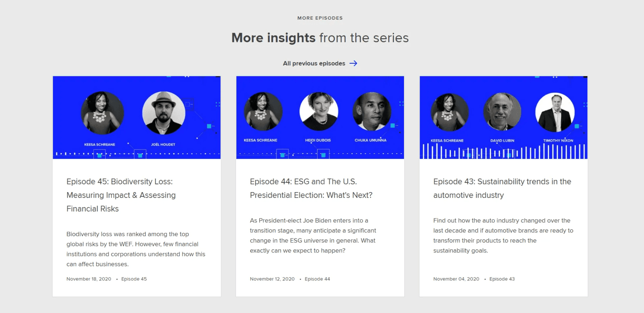The height and width of the screenshot is (313, 644).
Task: Click the auto industry description text
Action: coord(503,235)
